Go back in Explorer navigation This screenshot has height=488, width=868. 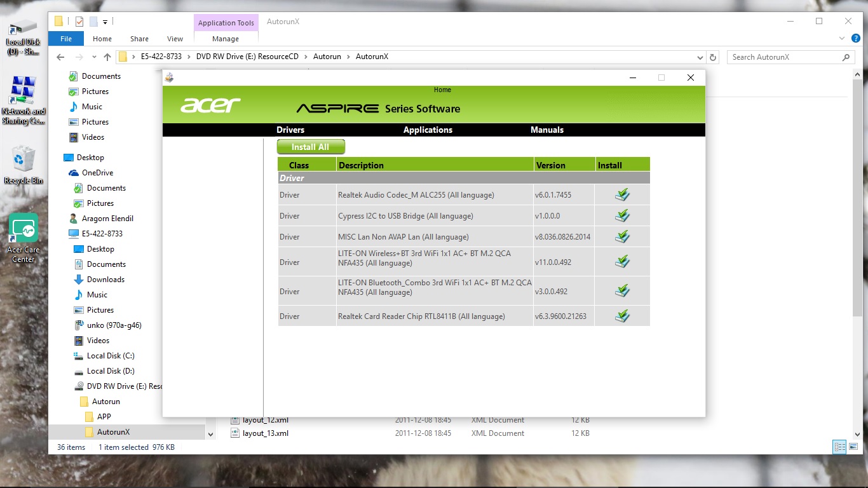coord(60,57)
